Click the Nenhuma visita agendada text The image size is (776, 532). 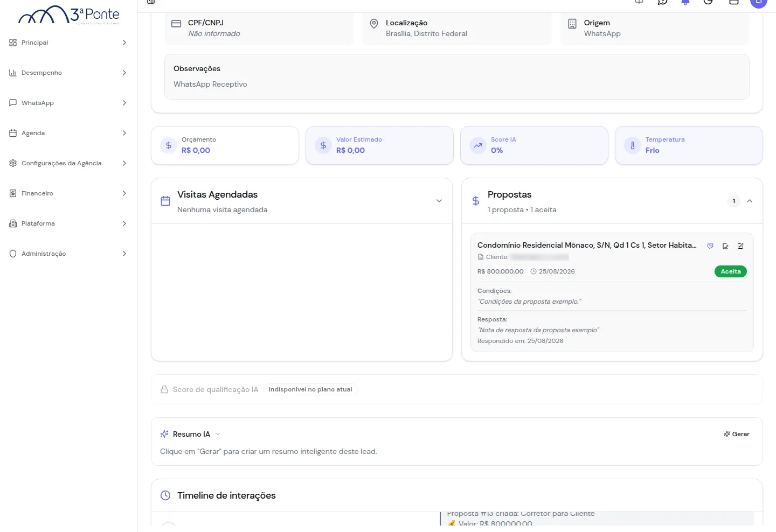[x=222, y=209]
